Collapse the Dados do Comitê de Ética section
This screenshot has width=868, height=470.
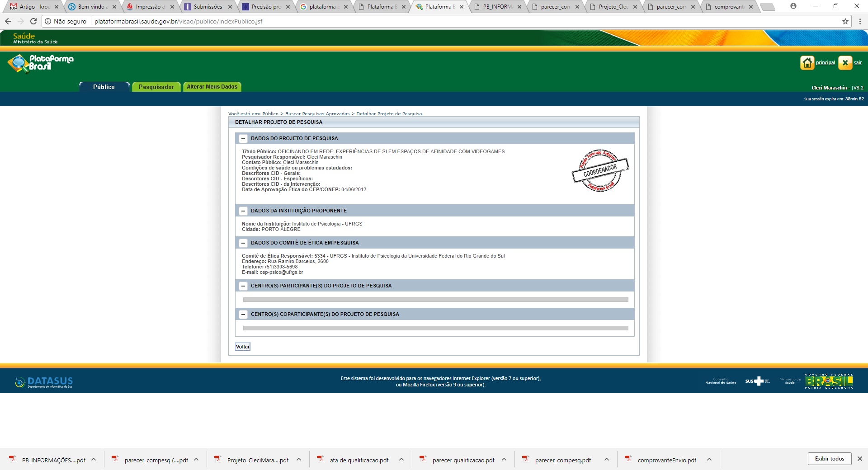click(243, 243)
